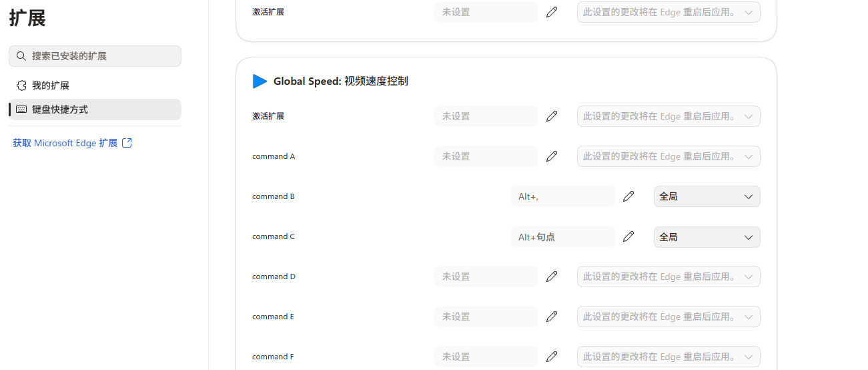Click pencil icon for command A
The image size is (868, 370).
click(552, 156)
